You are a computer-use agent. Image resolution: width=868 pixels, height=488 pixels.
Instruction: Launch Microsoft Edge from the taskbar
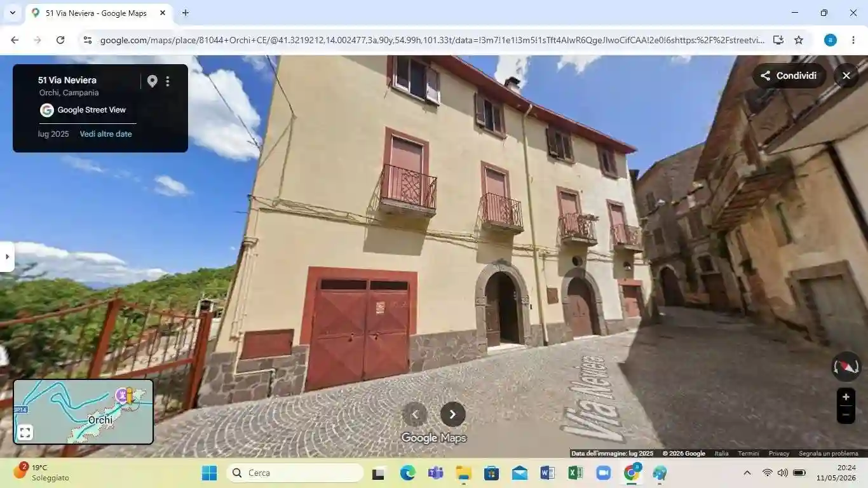click(x=407, y=473)
